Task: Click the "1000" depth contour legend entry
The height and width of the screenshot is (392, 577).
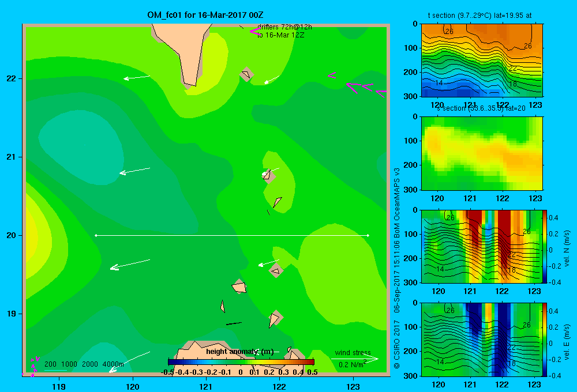Action: click(69, 364)
